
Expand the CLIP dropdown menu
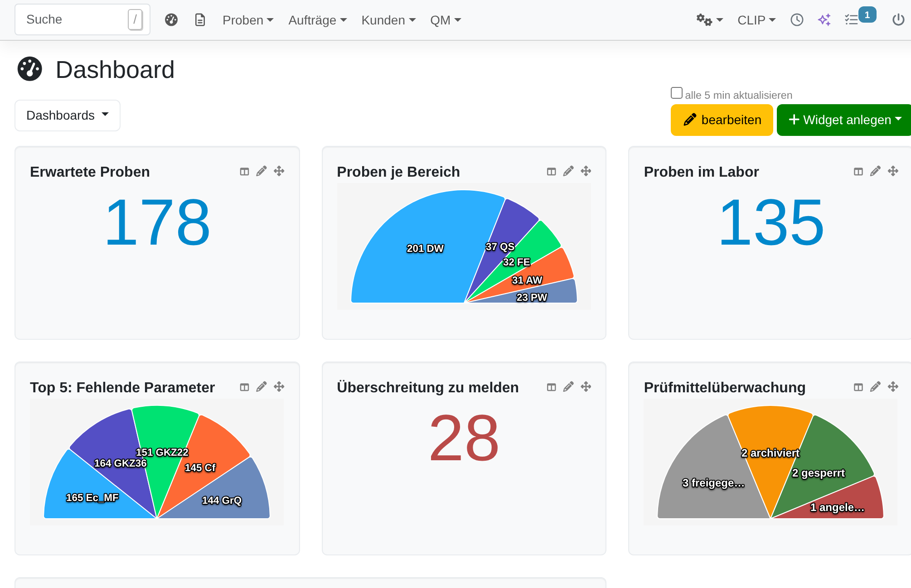(x=756, y=20)
